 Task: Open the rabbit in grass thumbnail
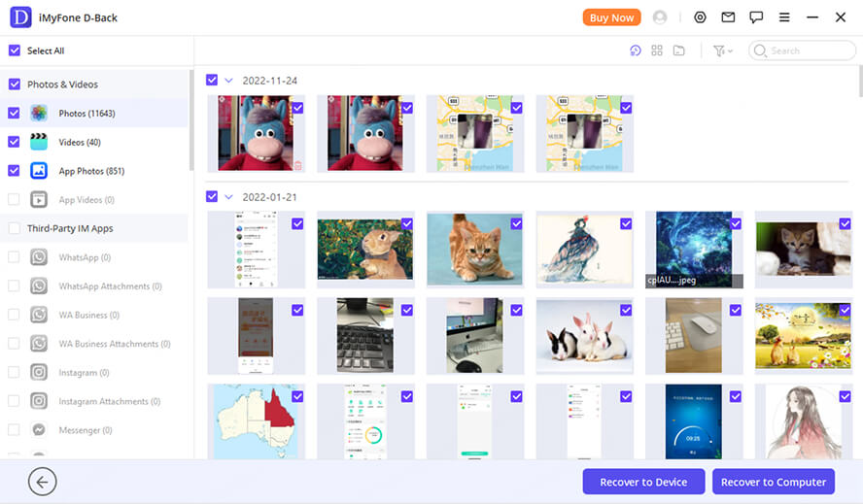365,250
